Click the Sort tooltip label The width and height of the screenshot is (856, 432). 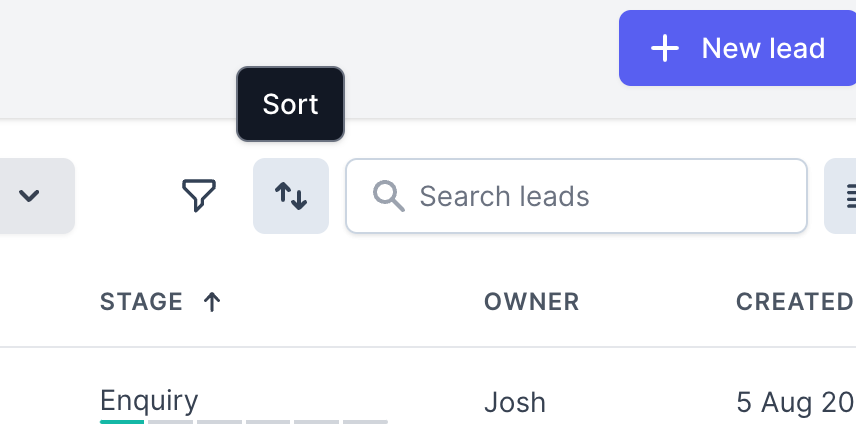pyautogui.click(x=290, y=104)
